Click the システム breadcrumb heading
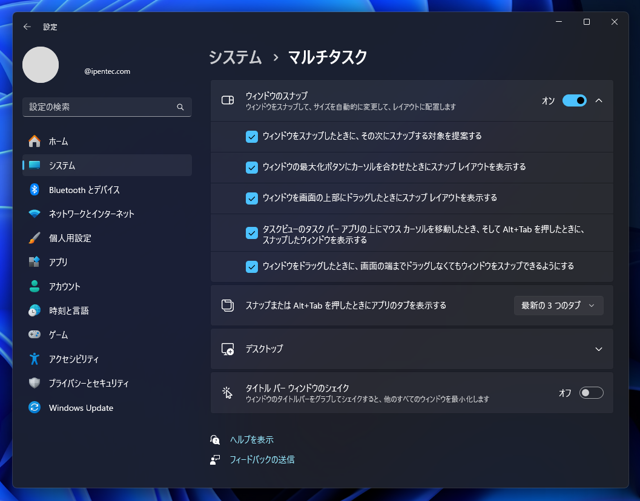Image resolution: width=640 pixels, height=501 pixels. tap(235, 57)
